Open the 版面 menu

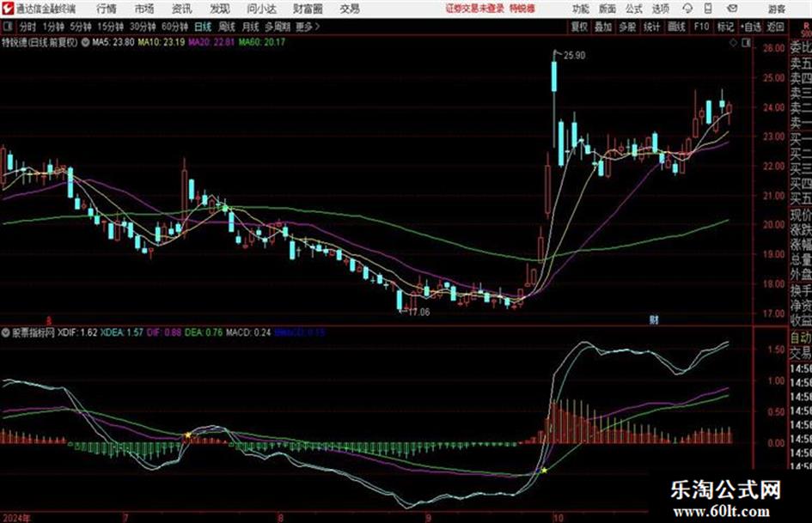607,9
